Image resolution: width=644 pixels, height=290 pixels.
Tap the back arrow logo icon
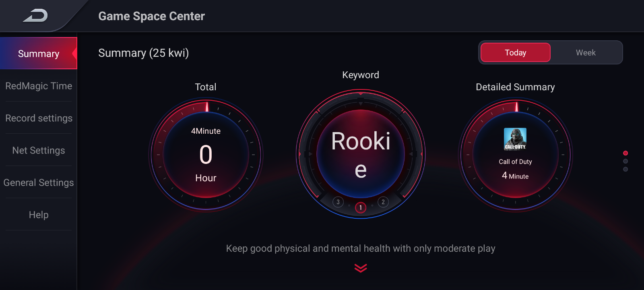[x=35, y=16]
